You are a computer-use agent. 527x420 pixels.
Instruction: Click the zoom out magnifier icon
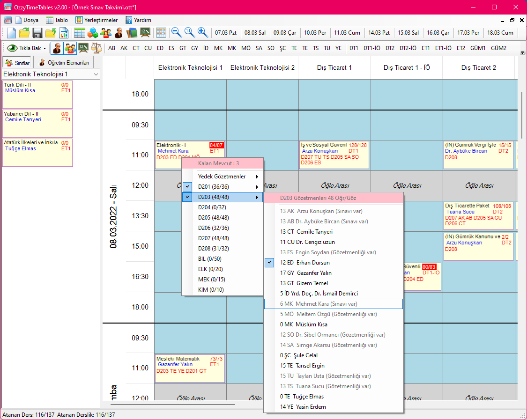click(176, 33)
